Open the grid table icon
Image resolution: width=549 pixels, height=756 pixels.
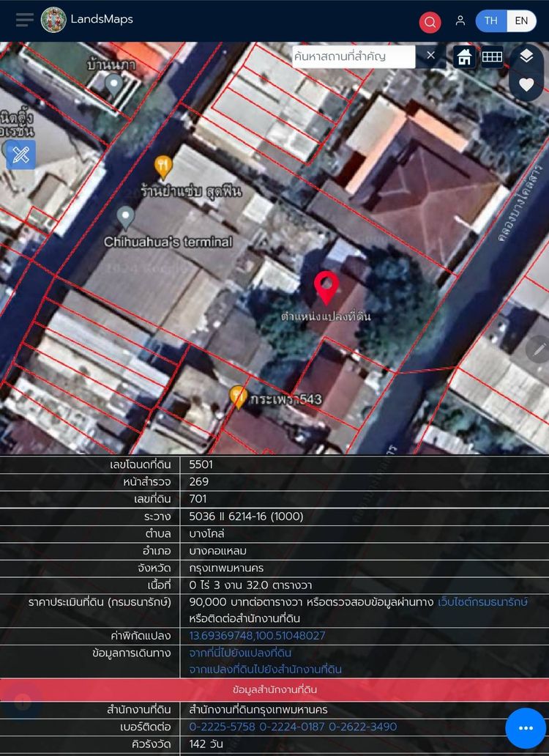click(x=492, y=57)
